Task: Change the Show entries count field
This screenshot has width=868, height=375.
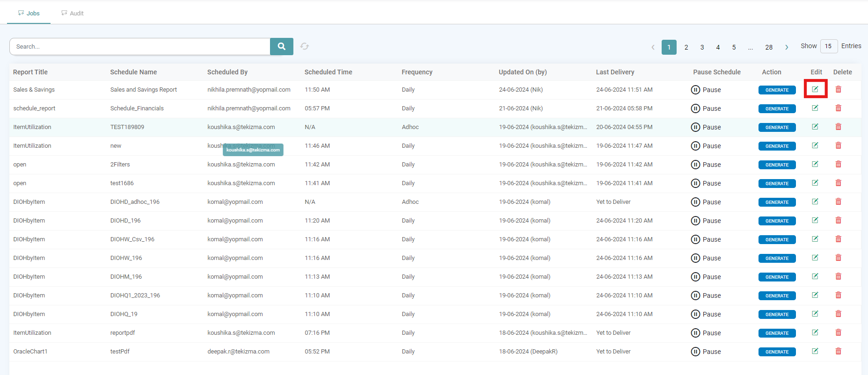Action: coord(828,46)
